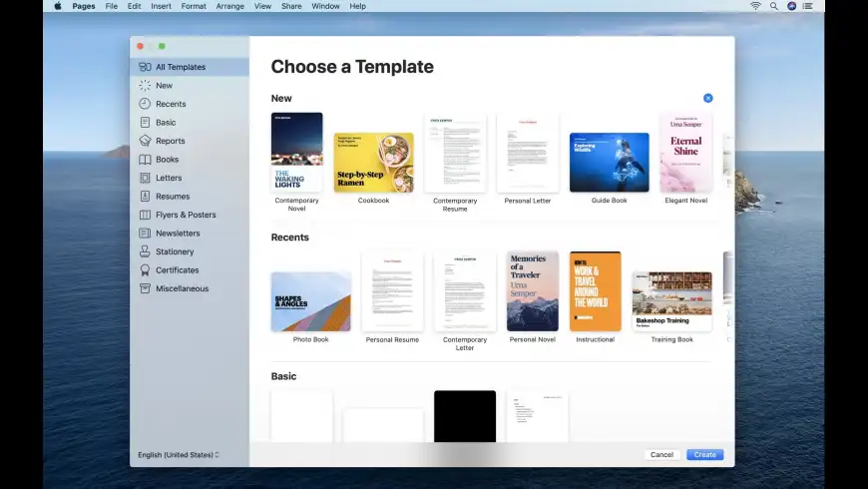Open Notification Center icon
868x489 pixels.
coord(808,6)
